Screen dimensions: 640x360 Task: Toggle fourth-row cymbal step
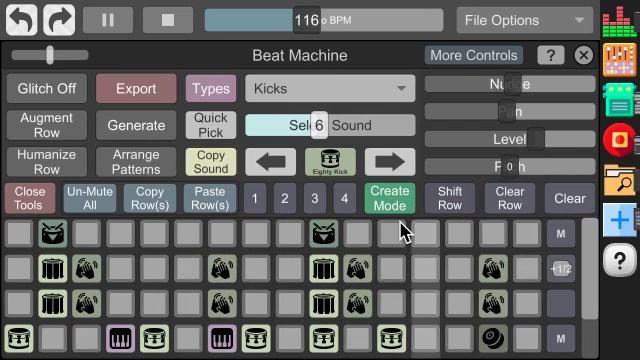[x=493, y=339]
